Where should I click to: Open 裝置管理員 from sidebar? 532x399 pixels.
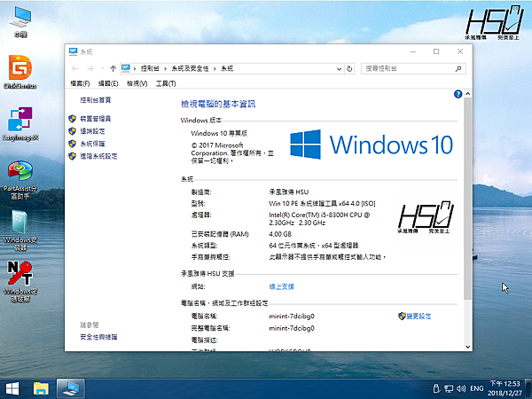[x=96, y=119]
